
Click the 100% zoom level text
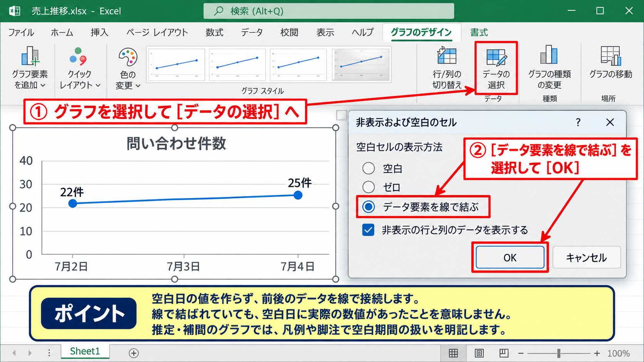click(619, 353)
